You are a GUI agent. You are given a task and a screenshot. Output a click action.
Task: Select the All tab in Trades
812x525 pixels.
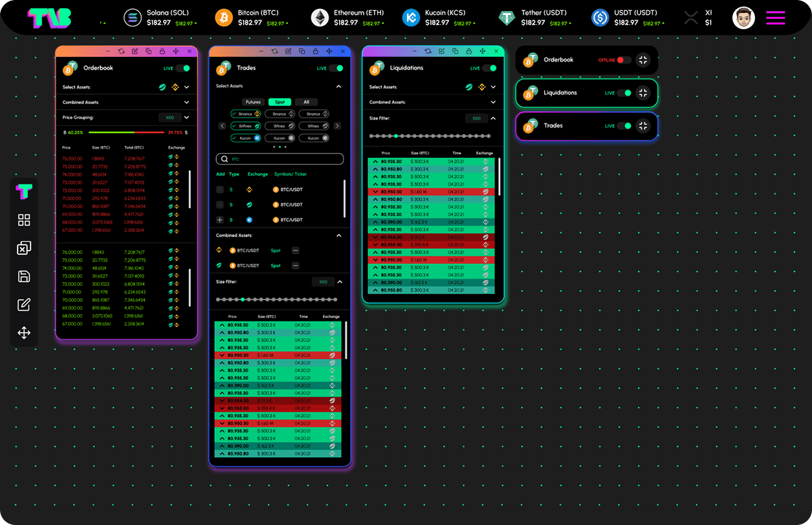[x=306, y=102]
